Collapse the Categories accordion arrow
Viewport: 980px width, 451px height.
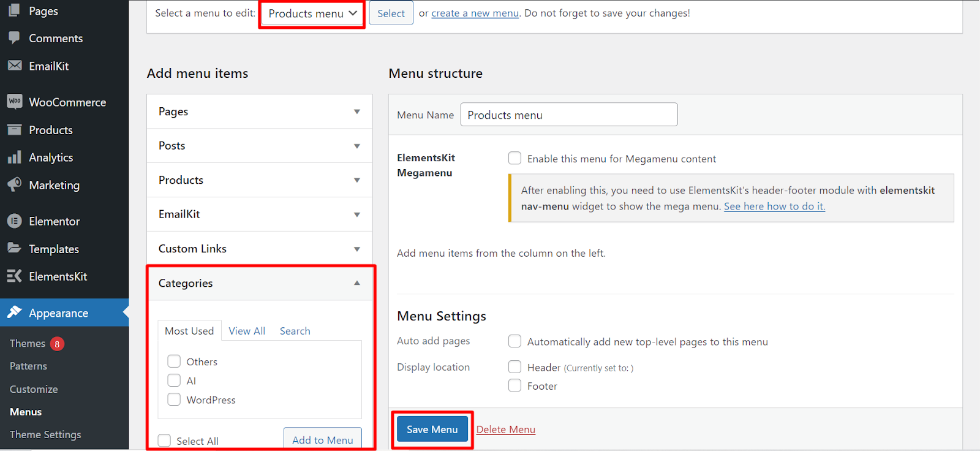356,283
